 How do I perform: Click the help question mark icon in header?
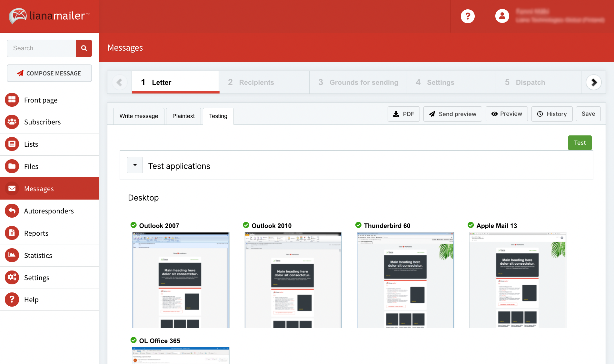pos(468,16)
